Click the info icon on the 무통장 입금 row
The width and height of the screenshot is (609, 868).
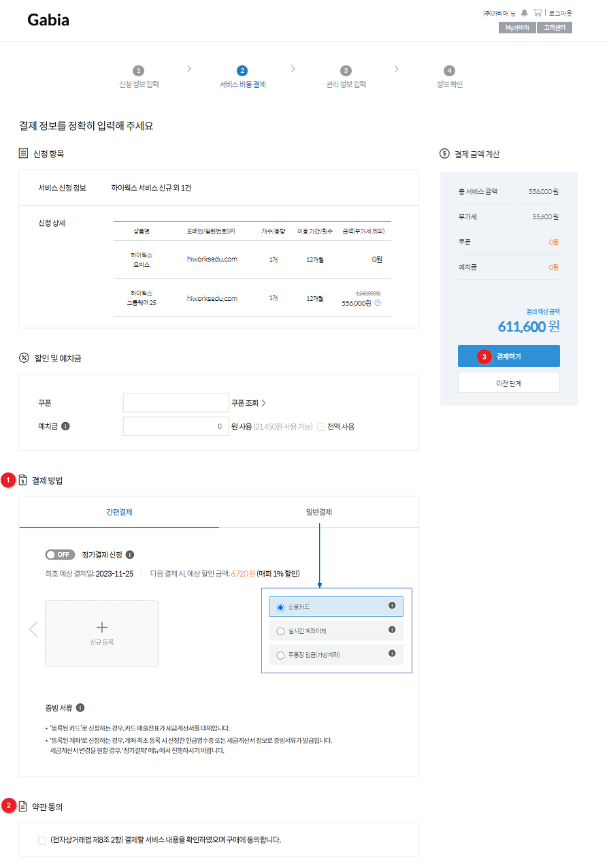392,653
